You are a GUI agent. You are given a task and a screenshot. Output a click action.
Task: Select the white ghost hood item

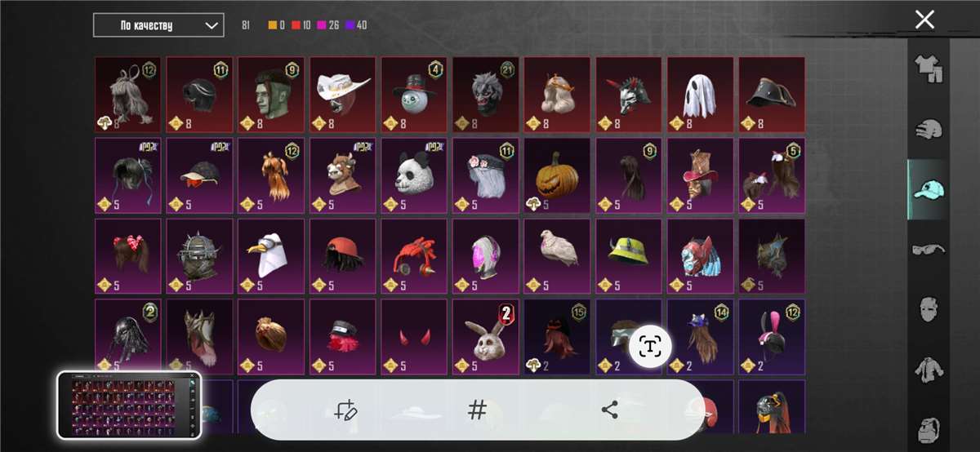click(700, 94)
